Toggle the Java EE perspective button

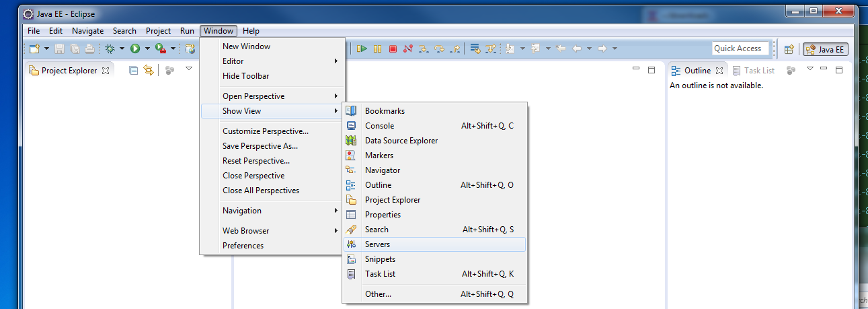[826, 49]
